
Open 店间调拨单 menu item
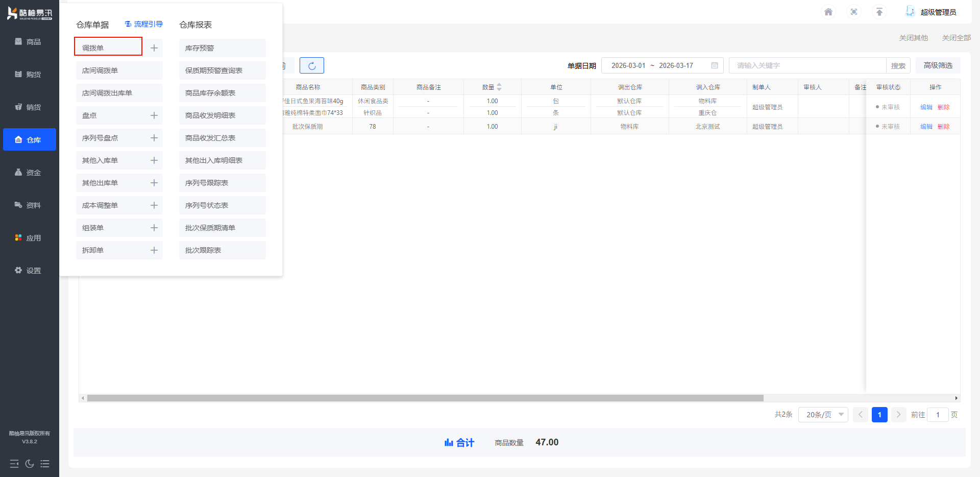point(119,70)
